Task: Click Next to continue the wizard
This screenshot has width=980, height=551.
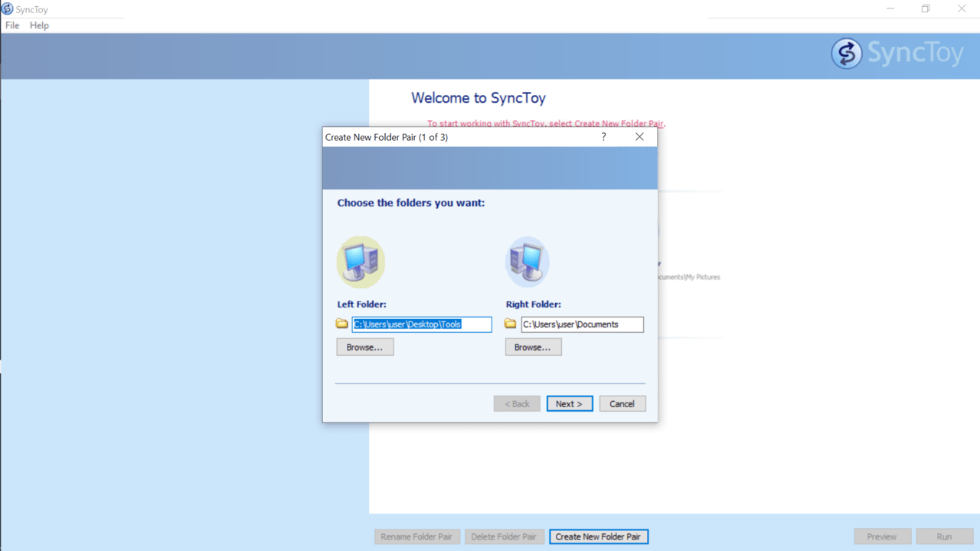Action: (570, 403)
